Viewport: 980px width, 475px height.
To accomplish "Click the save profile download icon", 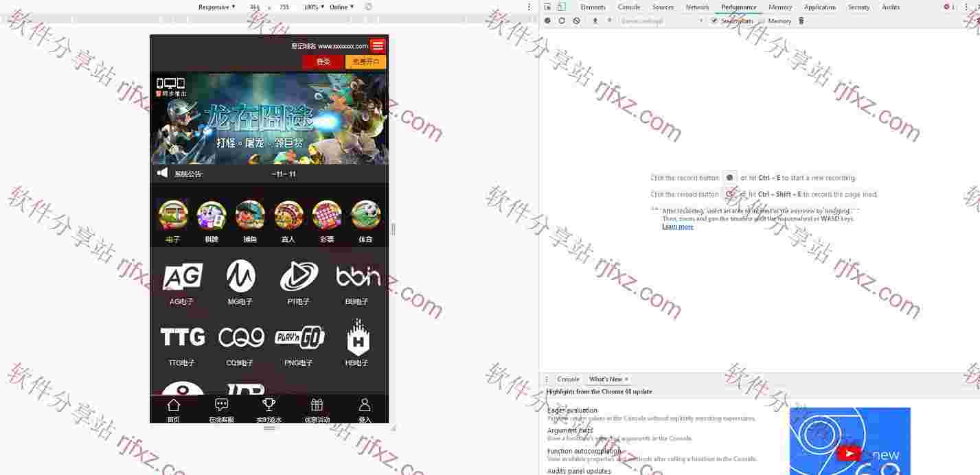I will pos(609,21).
